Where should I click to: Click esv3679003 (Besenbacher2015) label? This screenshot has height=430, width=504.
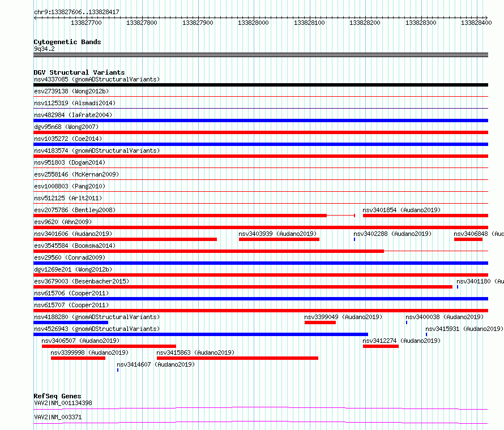click(82, 281)
